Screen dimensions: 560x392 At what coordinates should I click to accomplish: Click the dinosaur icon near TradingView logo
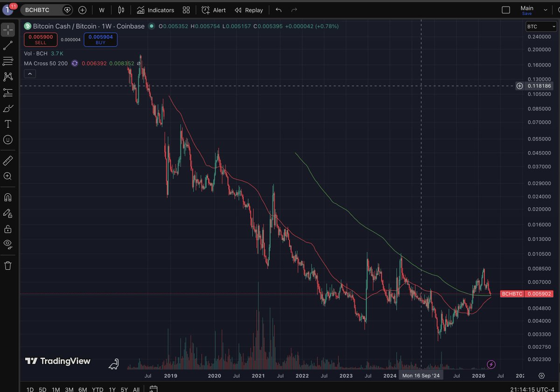pyautogui.click(x=113, y=364)
